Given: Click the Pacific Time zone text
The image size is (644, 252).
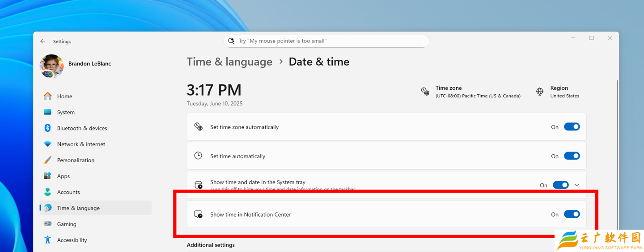Looking at the screenshot, I should (478, 96).
